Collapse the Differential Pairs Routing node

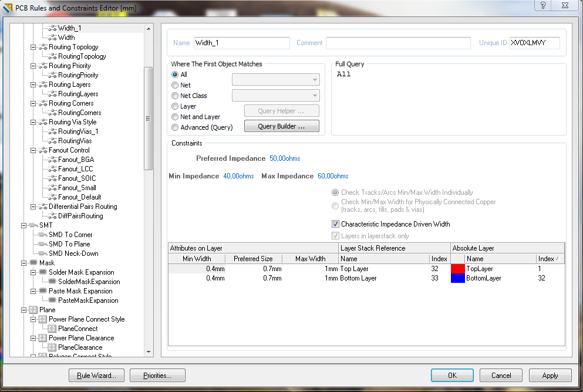(x=33, y=207)
